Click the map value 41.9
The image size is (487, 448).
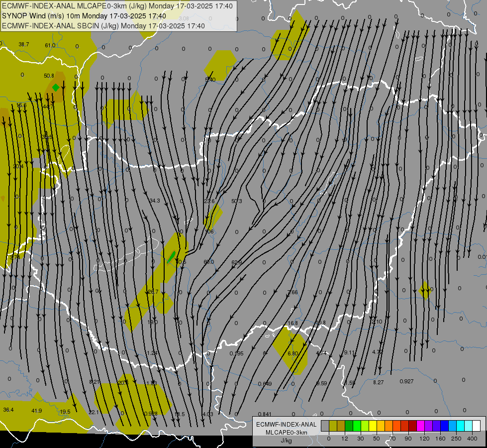[37, 411]
